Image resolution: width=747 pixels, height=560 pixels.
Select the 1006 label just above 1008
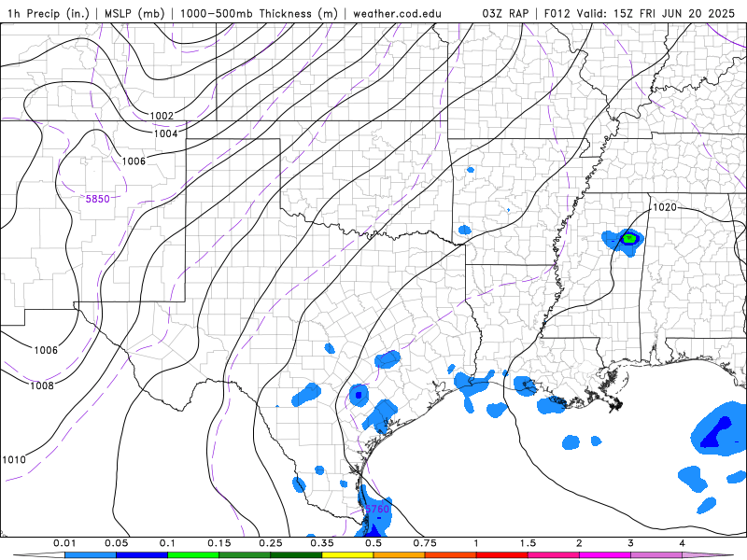pos(46,350)
